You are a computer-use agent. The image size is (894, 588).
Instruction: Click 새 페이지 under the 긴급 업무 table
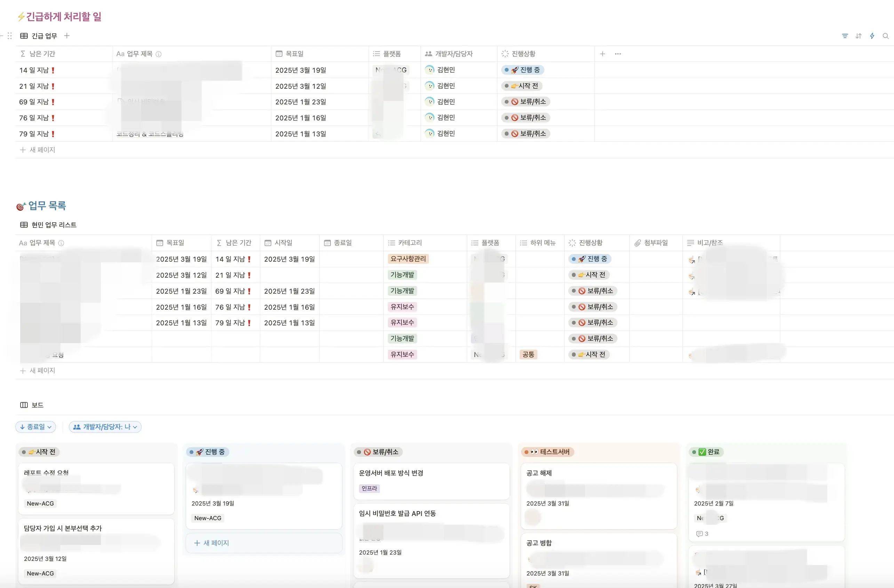(x=38, y=150)
